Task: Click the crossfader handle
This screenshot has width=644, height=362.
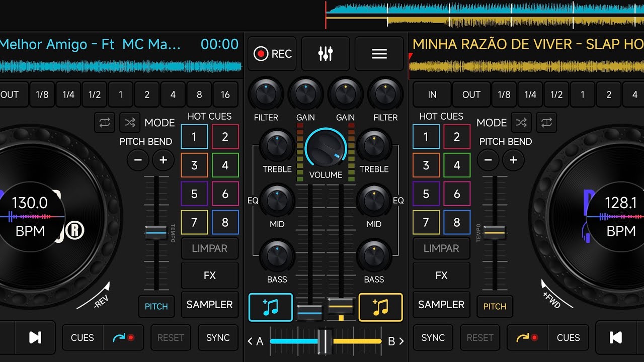Action: tap(326, 341)
